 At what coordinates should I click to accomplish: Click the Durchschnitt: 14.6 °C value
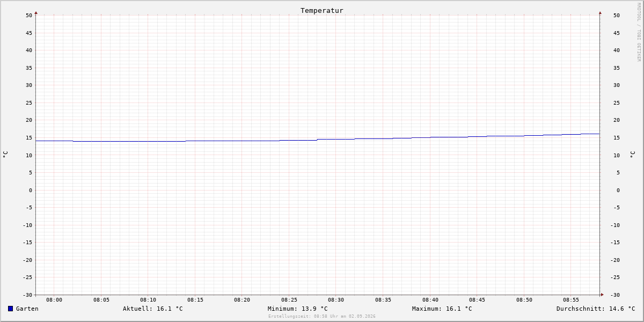pyautogui.click(x=596, y=309)
